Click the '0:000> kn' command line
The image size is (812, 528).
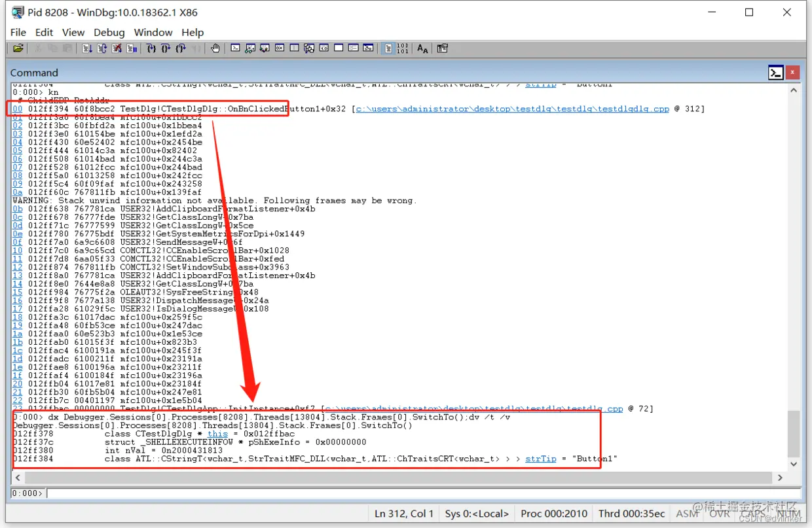tap(35, 92)
